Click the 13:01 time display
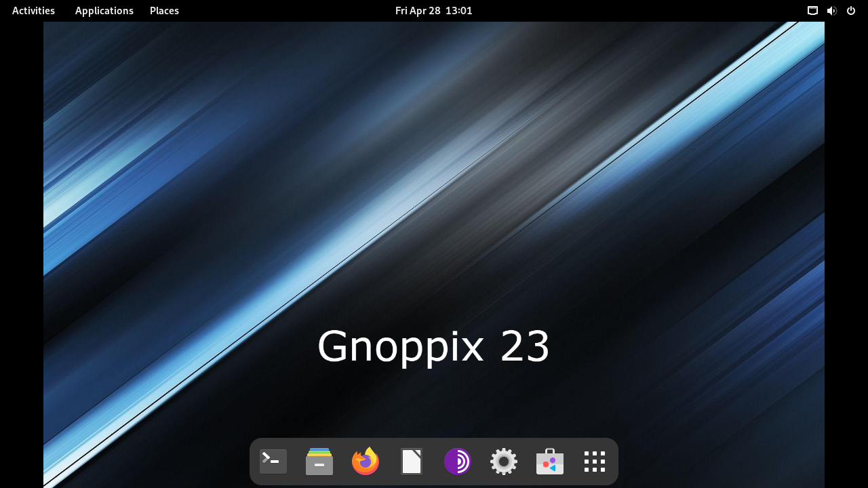This screenshot has width=868, height=488. (x=459, y=11)
